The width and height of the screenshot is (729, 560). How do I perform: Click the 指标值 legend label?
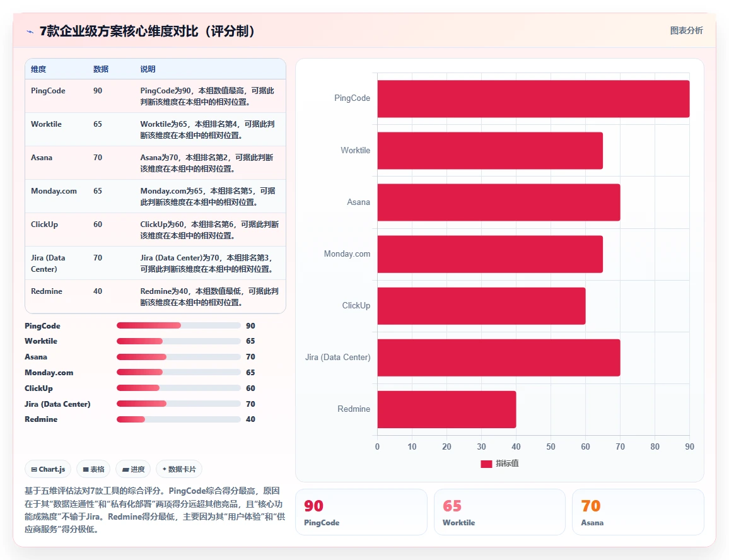point(507,464)
